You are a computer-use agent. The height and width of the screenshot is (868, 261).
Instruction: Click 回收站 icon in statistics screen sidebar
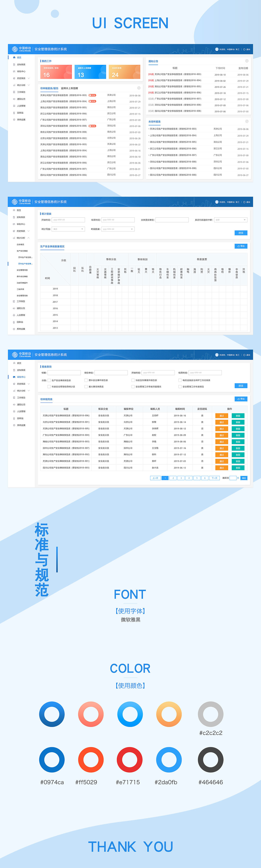14,322
